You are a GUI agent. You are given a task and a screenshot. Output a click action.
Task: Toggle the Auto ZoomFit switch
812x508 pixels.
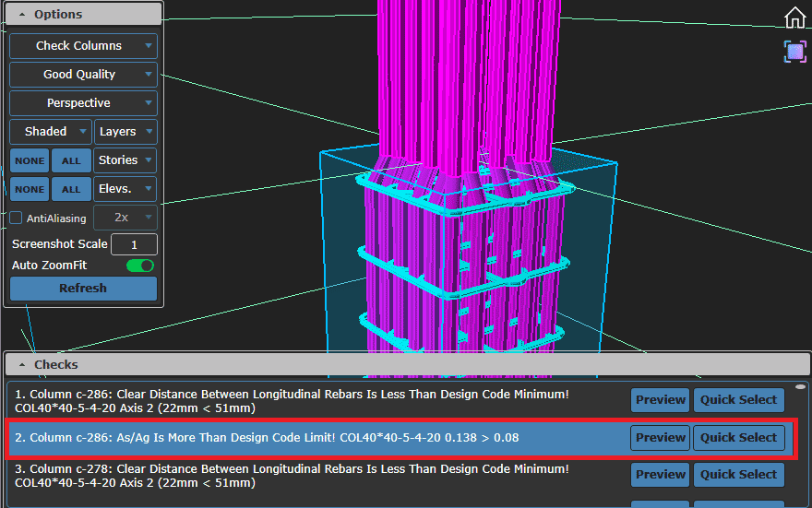[140, 266]
